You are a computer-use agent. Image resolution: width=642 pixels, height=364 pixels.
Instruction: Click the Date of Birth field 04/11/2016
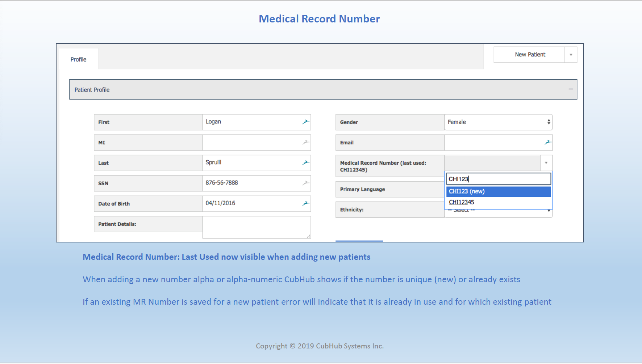click(257, 204)
